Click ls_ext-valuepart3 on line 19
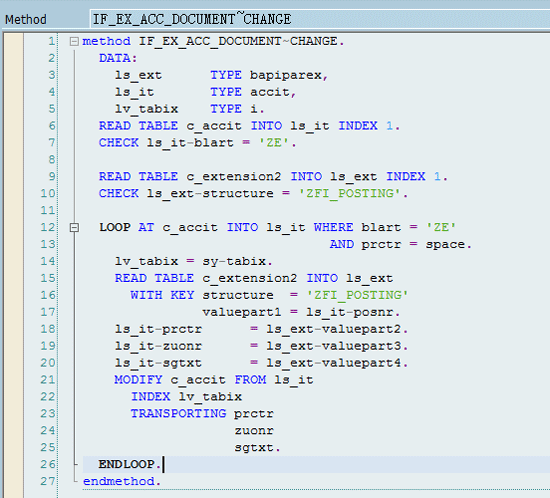Image resolution: width=550 pixels, height=498 pixels. (334, 346)
